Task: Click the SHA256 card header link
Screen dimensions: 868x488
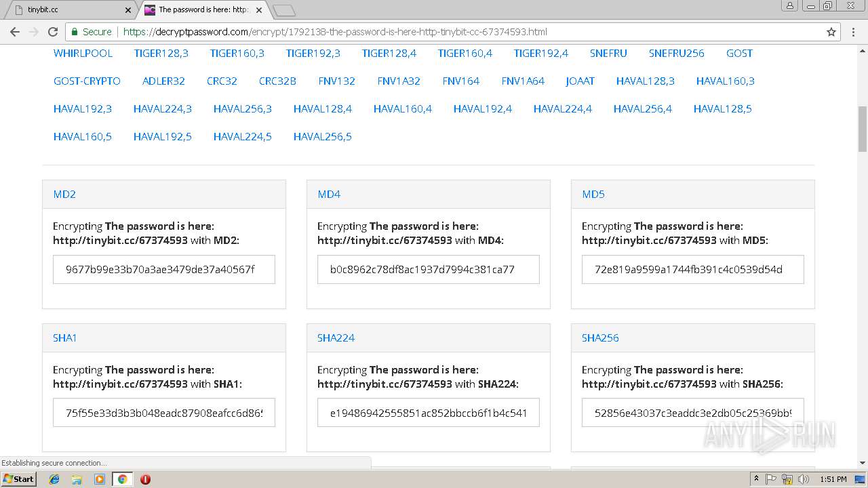Action: (x=600, y=338)
